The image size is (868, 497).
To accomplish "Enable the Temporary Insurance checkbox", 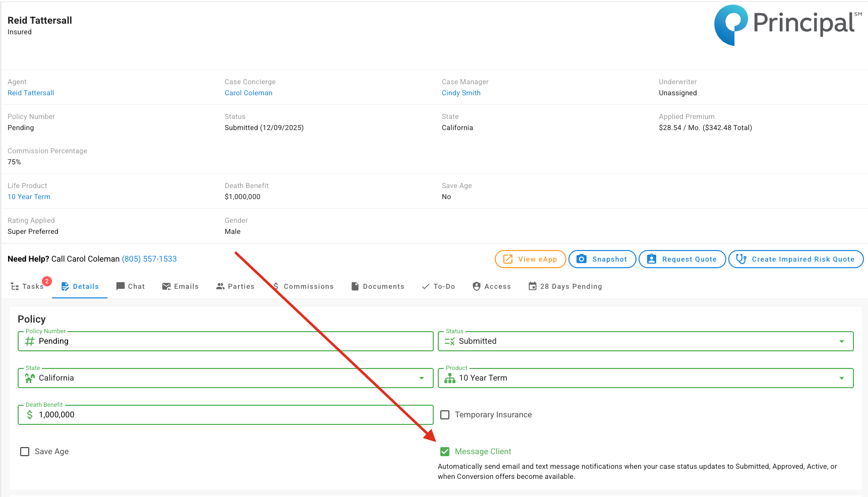I will pyautogui.click(x=445, y=415).
